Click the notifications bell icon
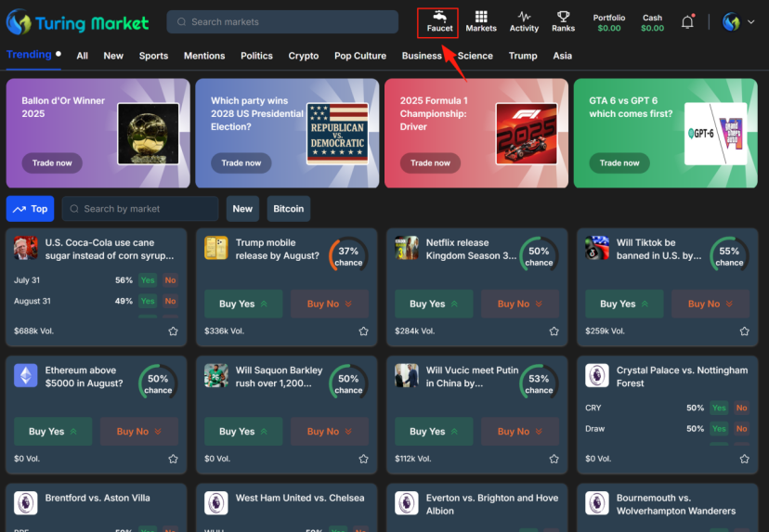This screenshot has height=532, width=769. 687,22
